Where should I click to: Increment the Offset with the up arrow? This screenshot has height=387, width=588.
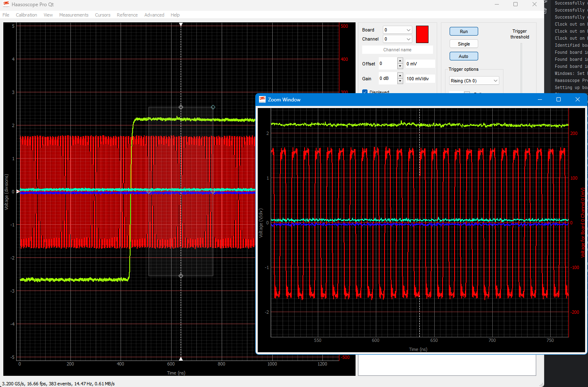click(x=400, y=61)
